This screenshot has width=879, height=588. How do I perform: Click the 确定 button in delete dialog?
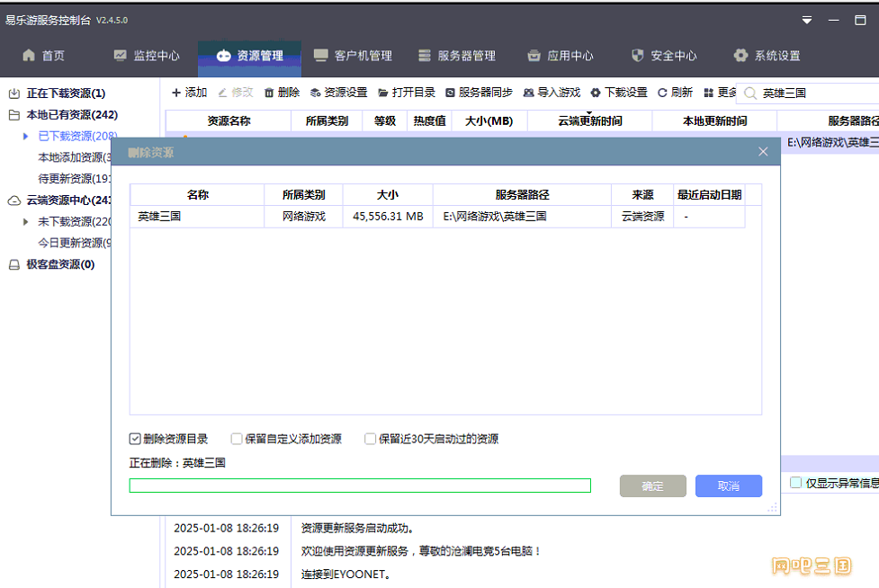click(652, 486)
